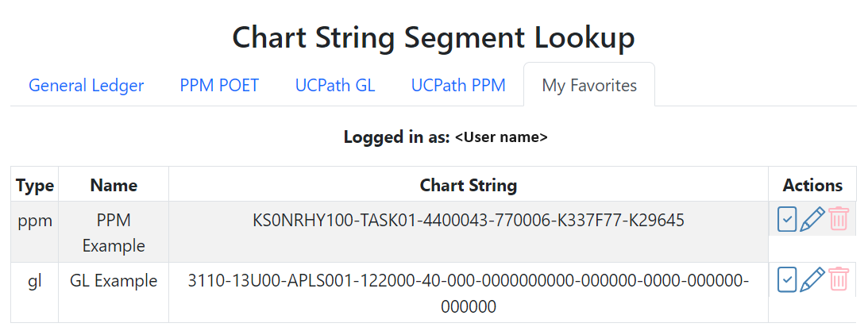868x327 pixels.
Task: Delete the GL Example favorite via trash icon
Action: 838,279
